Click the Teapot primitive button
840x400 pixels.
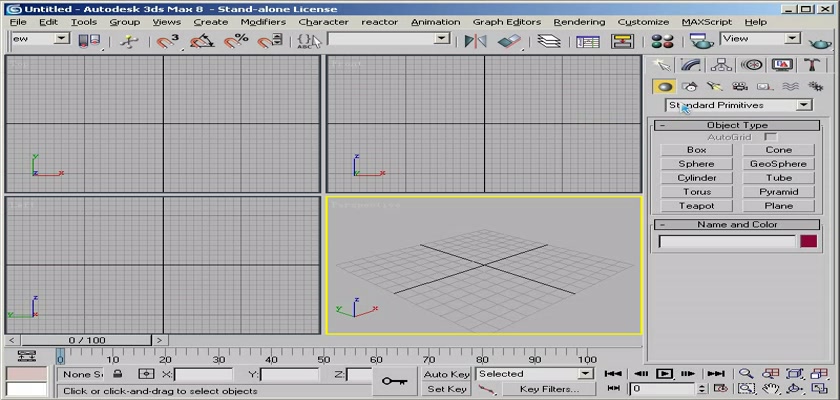696,206
